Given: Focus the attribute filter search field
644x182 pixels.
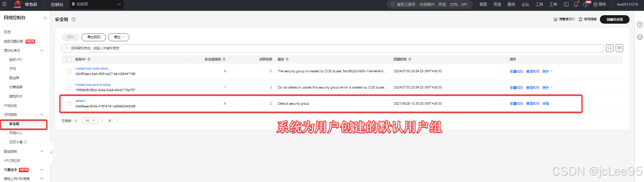Looking at the screenshot, I should click(332, 48).
